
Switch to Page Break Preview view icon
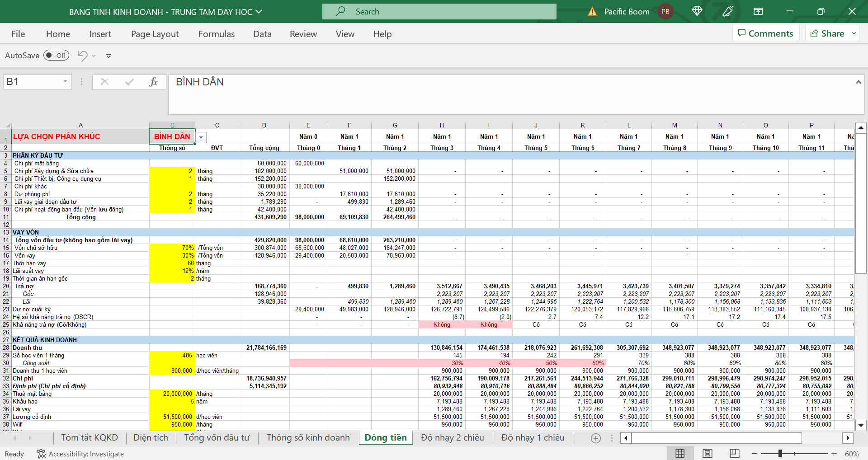pyautogui.click(x=735, y=453)
